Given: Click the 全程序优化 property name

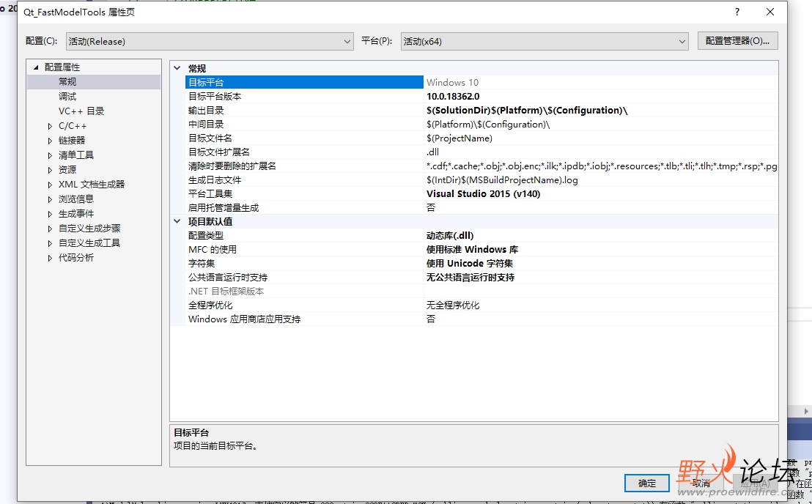Looking at the screenshot, I should (x=210, y=305).
